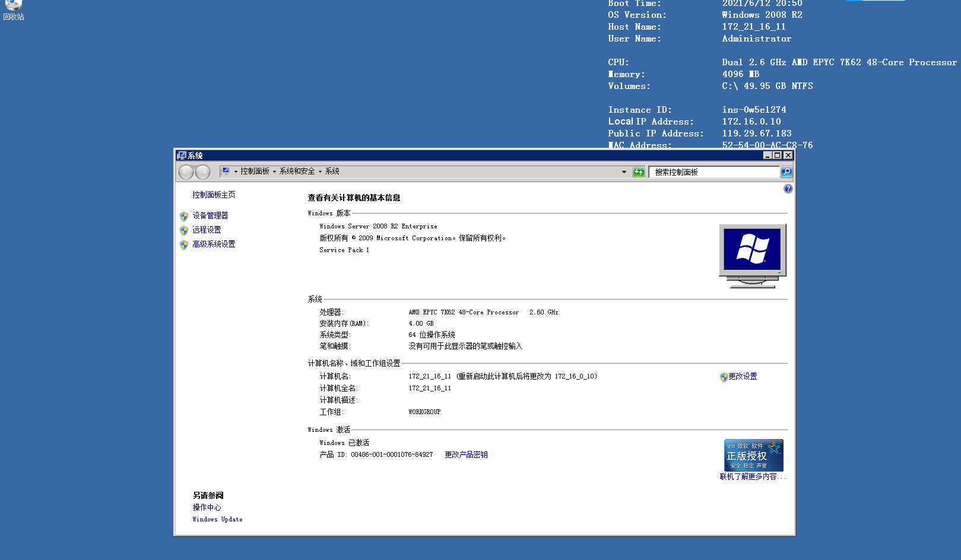Open the Recycle Bin desktop icon

pos(13,10)
